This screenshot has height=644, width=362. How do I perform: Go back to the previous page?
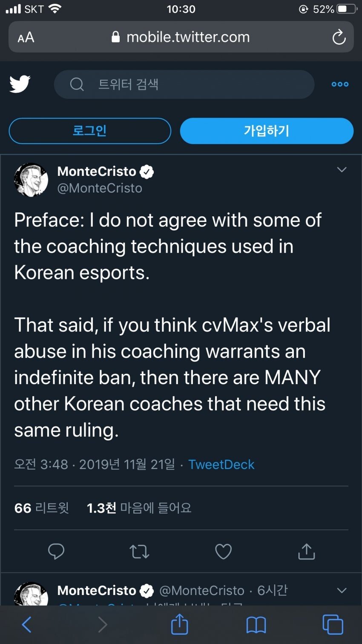tap(26, 625)
